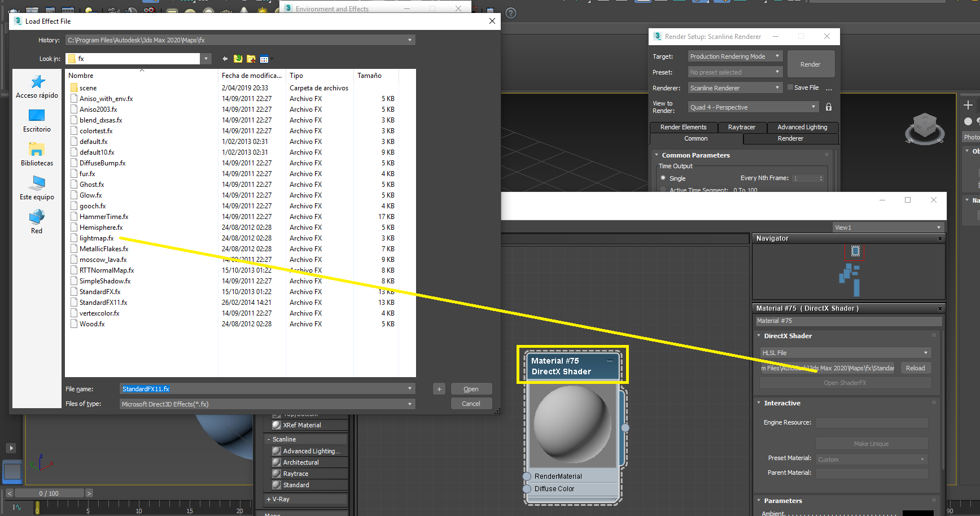980x516 pixels.
Task: Enable the Save File checkbox in Render Setup
Action: click(x=789, y=87)
